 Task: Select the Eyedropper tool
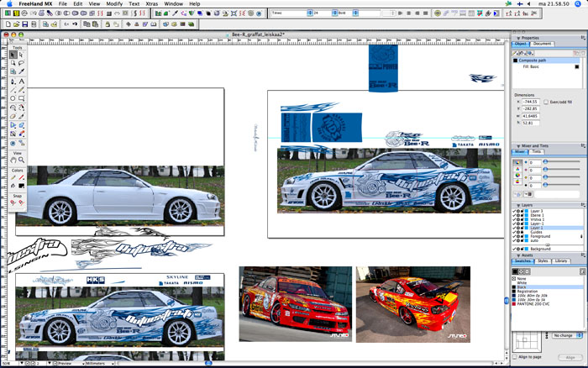tap(21, 71)
